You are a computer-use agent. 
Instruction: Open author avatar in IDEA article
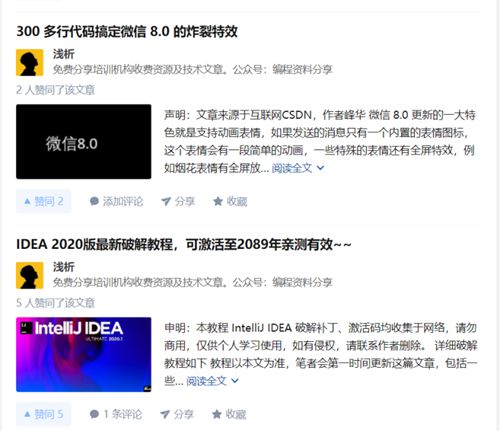tap(30, 275)
